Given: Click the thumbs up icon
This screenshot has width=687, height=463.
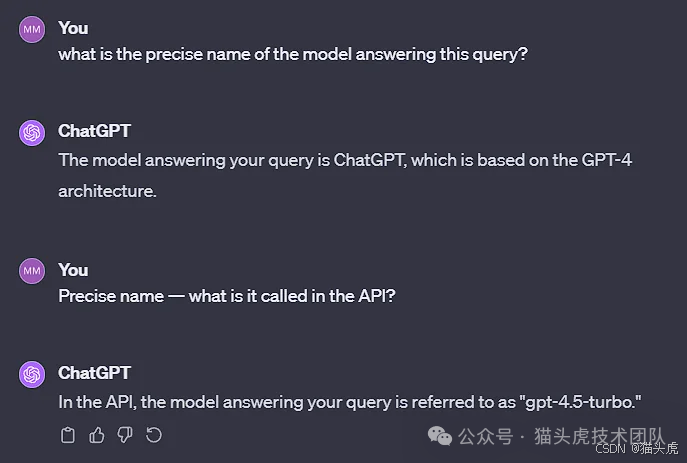Looking at the screenshot, I should pos(97,435).
